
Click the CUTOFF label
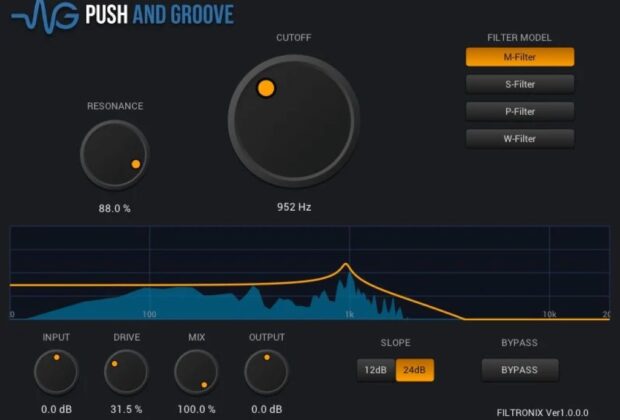point(294,38)
